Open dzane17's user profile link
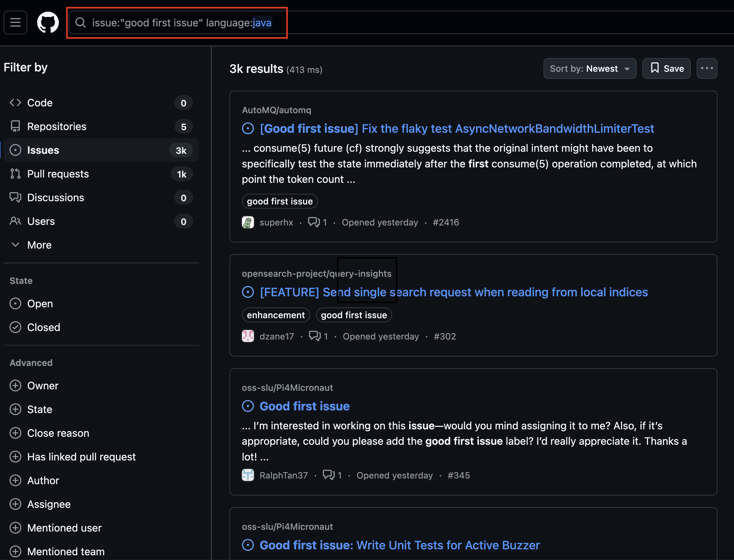Screen dimensions: 734x560 [x=277, y=336]
